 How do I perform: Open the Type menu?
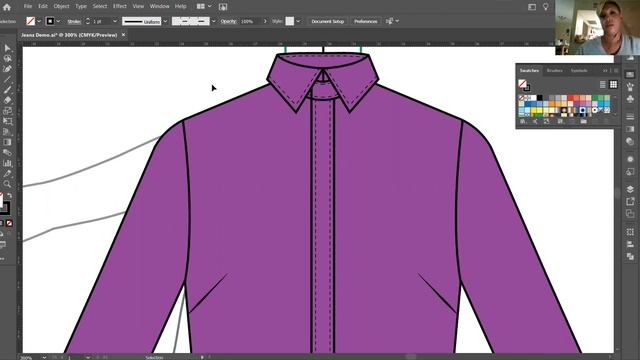point(81,7)
